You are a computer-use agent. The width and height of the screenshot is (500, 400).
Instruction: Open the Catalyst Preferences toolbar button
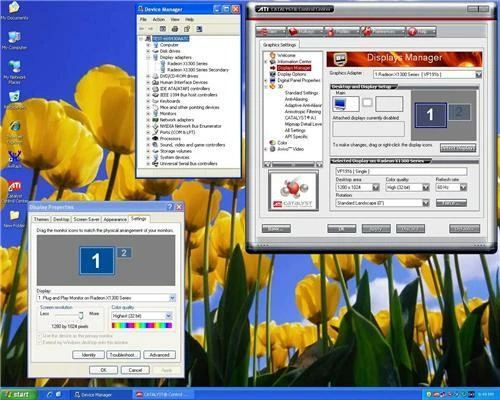383,32
